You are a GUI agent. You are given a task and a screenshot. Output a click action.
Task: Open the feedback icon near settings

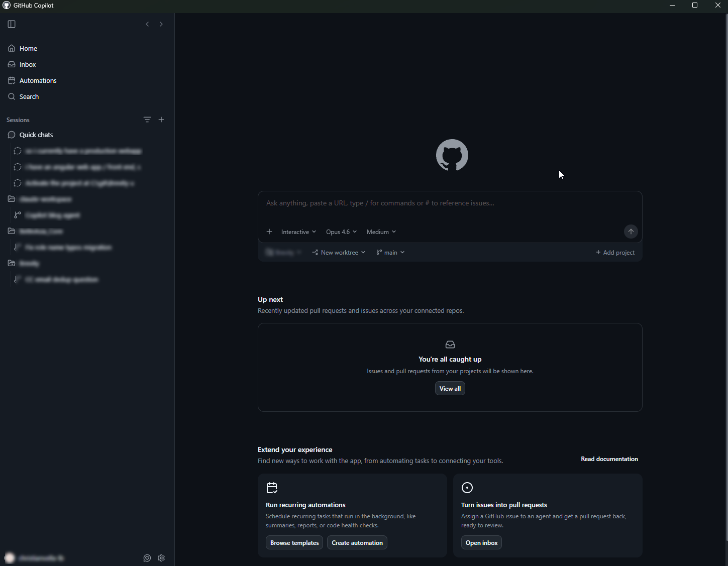pos(147,558)
